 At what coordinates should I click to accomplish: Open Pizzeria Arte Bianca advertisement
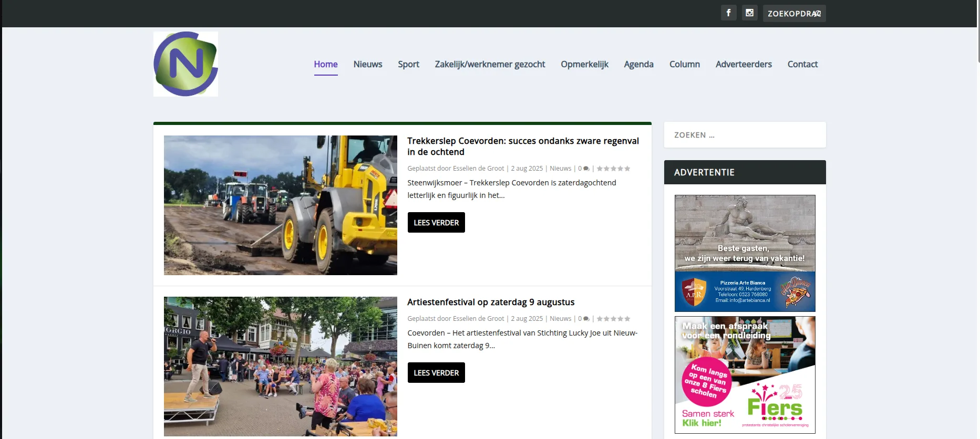(745, 253)
